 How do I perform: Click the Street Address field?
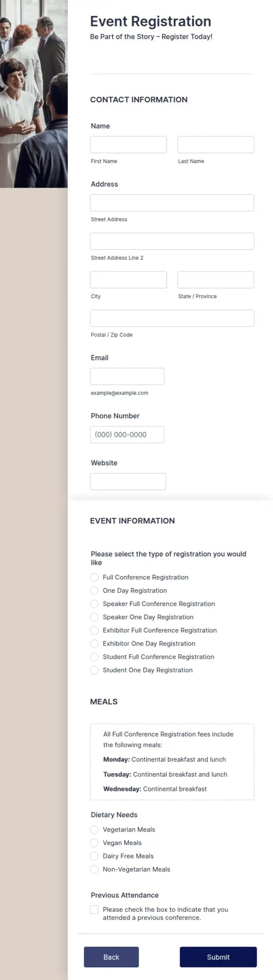coord(172,202)
